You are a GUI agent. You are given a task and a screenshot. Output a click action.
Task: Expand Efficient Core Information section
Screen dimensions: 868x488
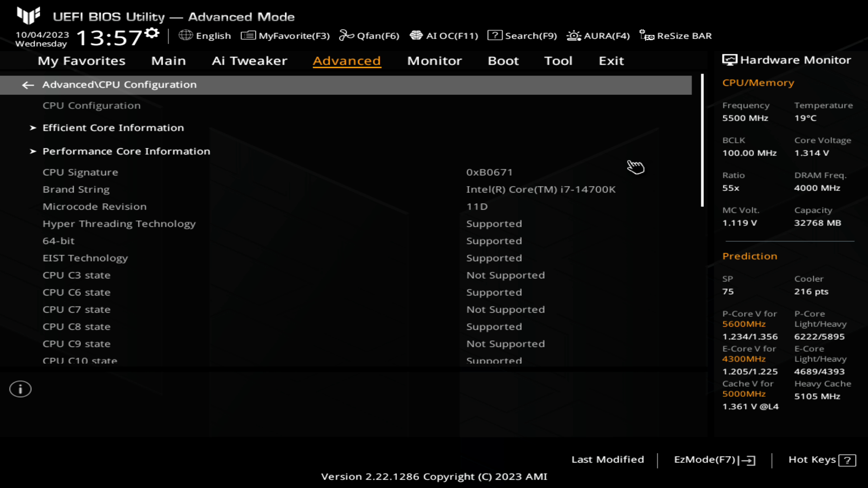[x=113, y=127]
